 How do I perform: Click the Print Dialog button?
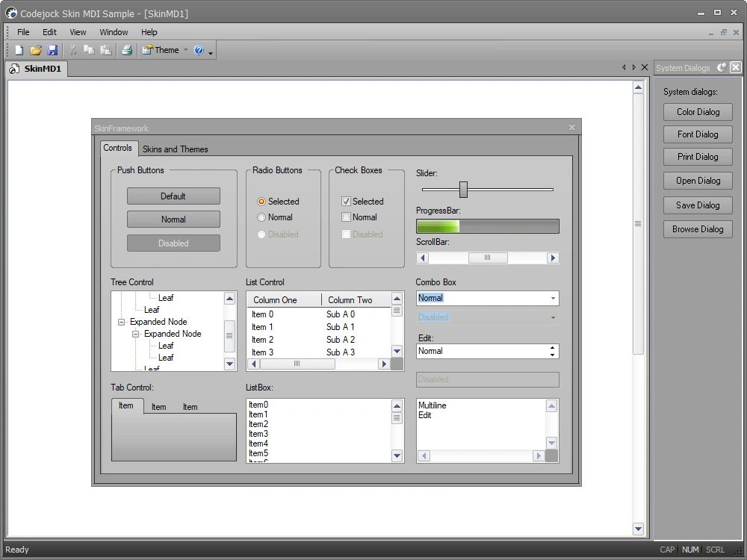[698, 157]
